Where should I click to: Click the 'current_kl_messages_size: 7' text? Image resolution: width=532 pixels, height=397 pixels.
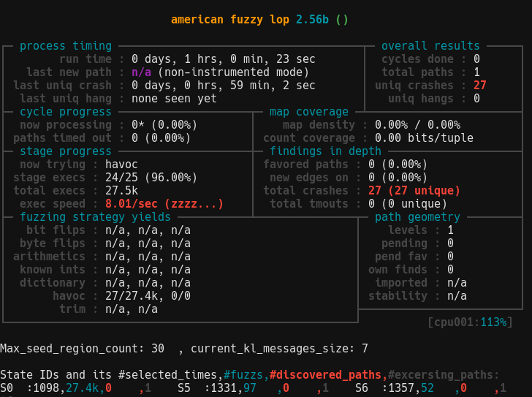(x=280, y=349)
